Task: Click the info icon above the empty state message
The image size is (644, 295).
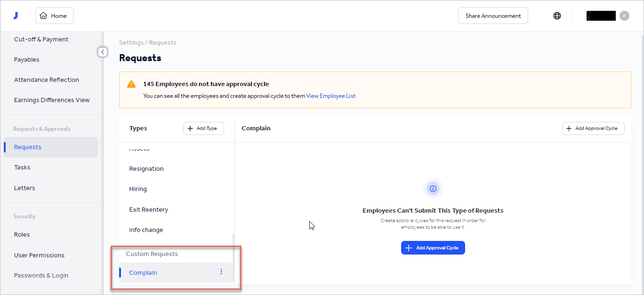Action: tap(433, 188)
